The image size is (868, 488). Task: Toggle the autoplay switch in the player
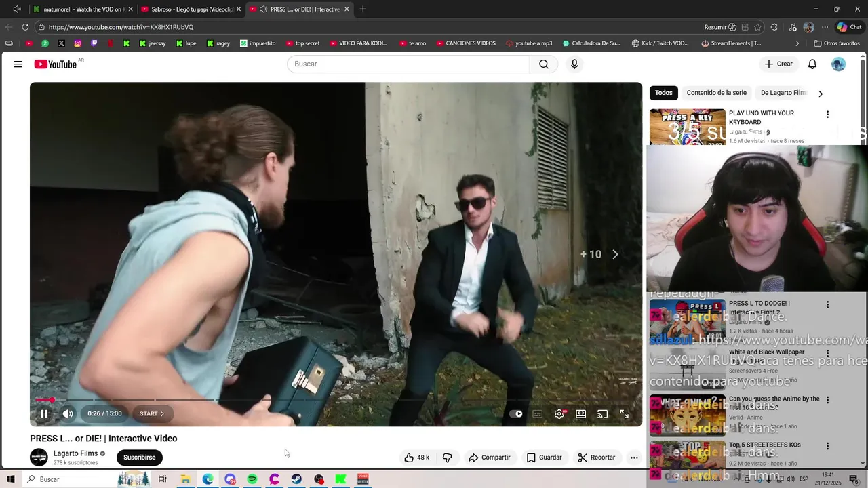tap(516, 413)
